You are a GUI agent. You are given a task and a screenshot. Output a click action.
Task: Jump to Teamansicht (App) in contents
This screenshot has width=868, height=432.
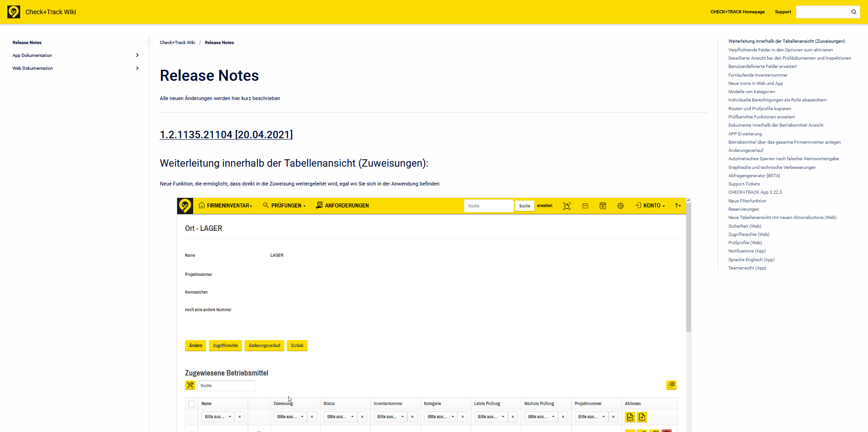[747, 268]
